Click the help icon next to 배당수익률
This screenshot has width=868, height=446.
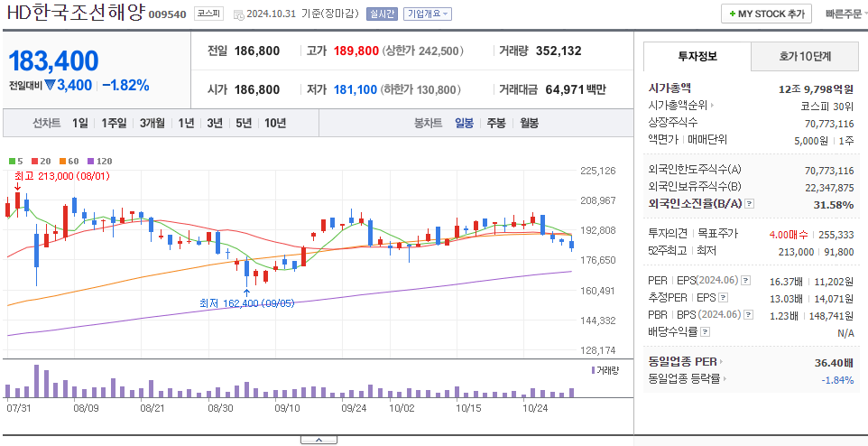pyautogui.click(x=705, y=332)
